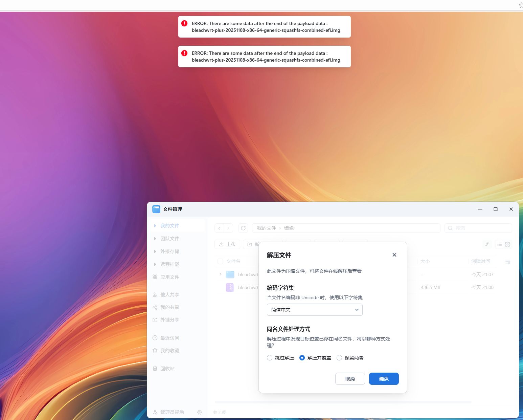Expand the 团队文件 tree node

pos(155,239)
